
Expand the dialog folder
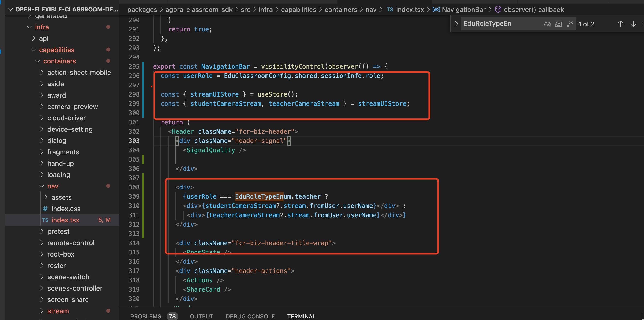pos(42,141)
